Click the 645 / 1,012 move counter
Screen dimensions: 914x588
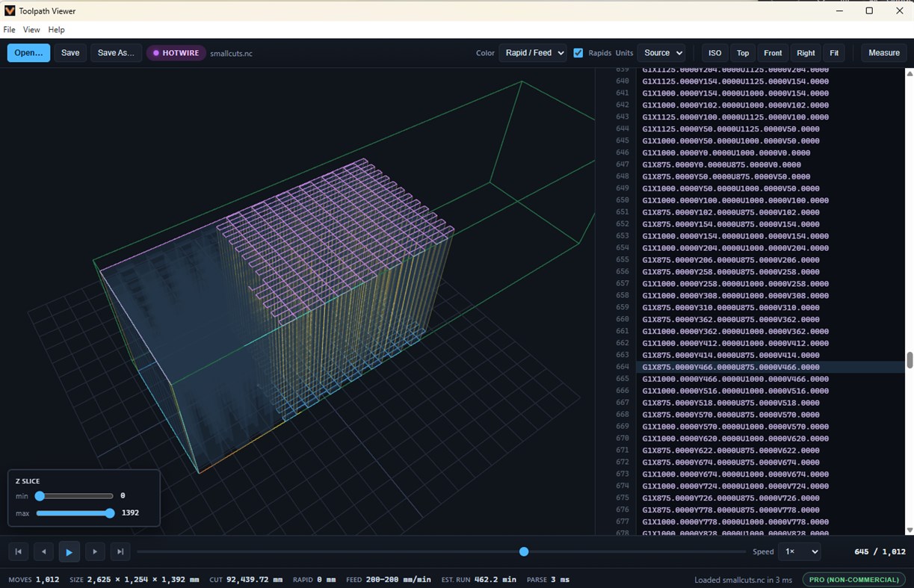(880, 552)
